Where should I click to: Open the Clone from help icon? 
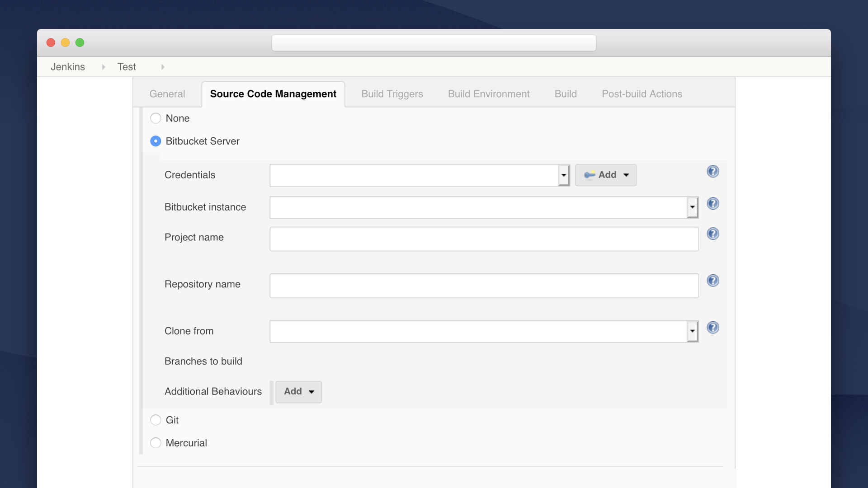pyautogui.click(x=713, y=327)
